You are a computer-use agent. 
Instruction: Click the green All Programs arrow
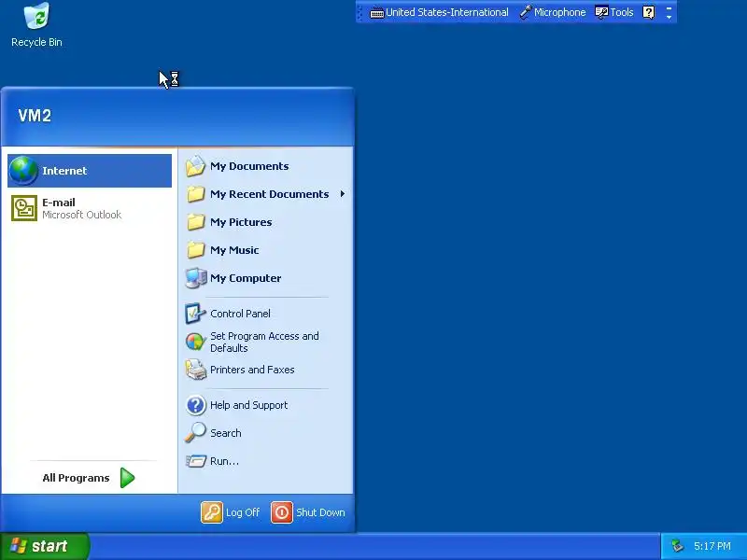pos(127,478)
